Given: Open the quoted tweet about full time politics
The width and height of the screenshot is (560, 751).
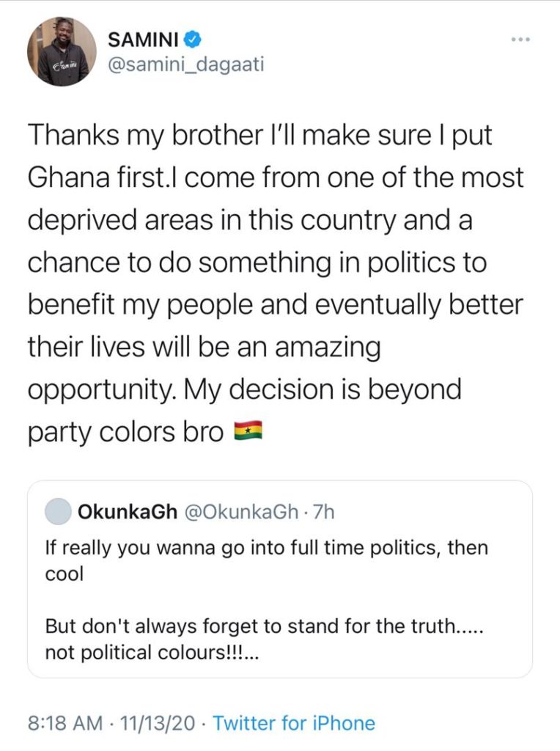Looking at the screenshot, I should click(280, 579).
